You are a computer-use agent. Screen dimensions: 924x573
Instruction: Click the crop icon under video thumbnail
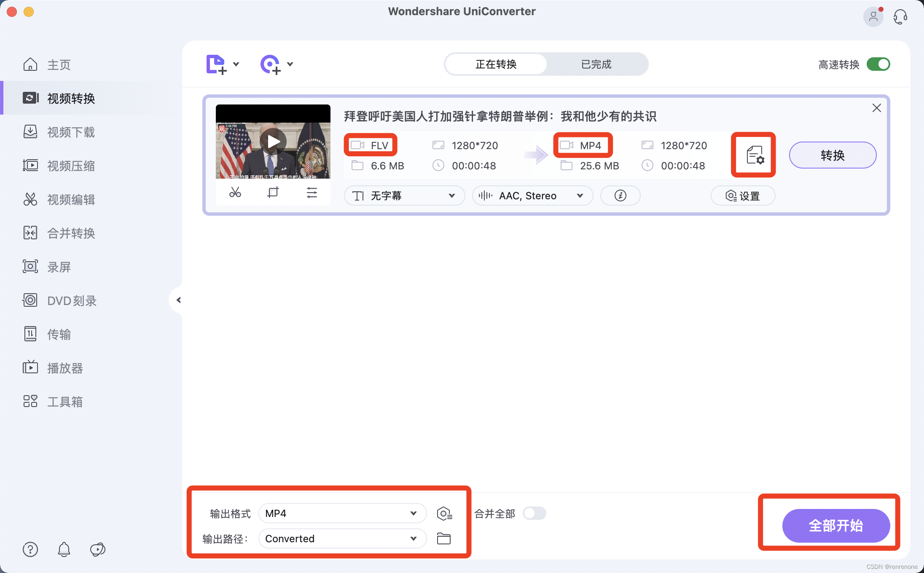(x=273, y=193)
